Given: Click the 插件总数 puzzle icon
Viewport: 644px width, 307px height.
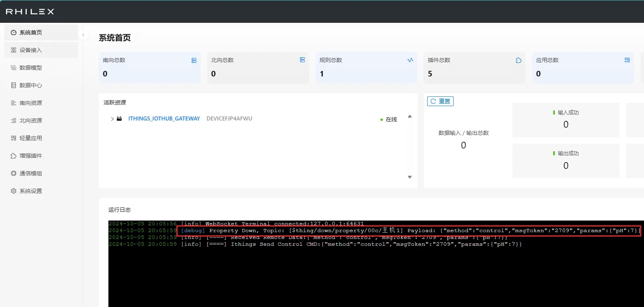Looking at the screenshot, I should (x=519, y=60).
